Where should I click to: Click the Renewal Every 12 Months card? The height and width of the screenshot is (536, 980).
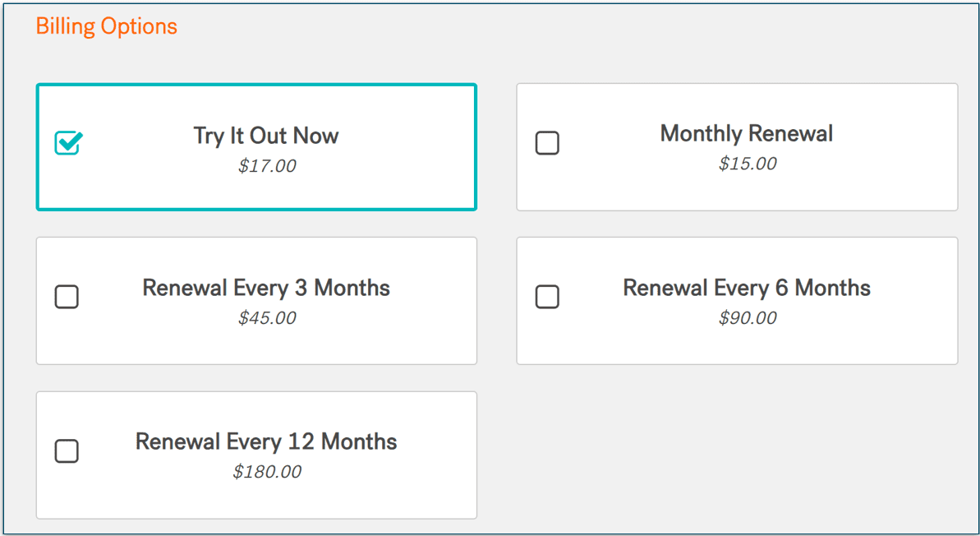click(255, 455)
